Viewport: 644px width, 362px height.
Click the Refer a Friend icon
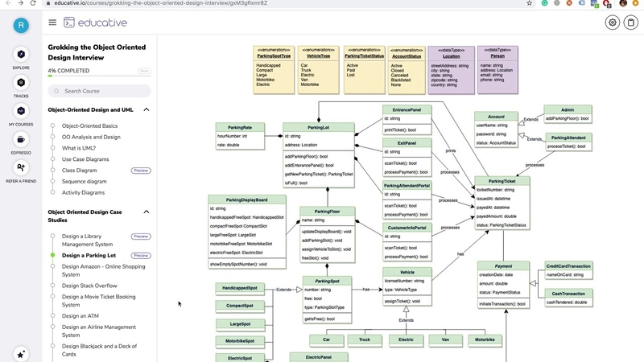click(21, 168)
